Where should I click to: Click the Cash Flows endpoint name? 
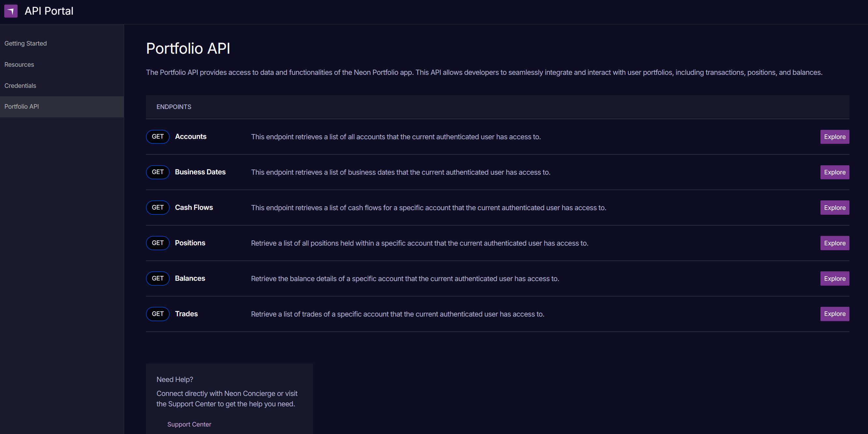[x=194, y=208]
